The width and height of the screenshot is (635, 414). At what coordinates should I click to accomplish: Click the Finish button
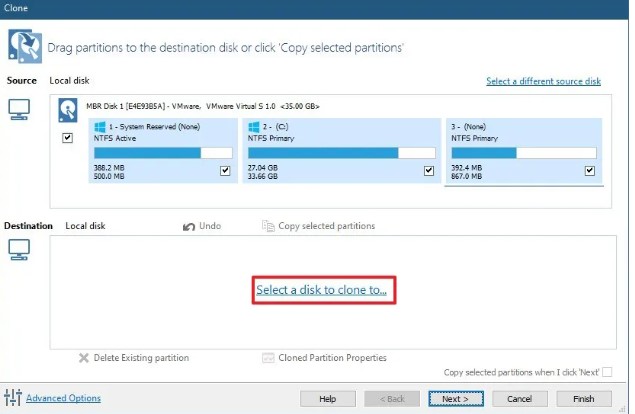click(584, 399)
